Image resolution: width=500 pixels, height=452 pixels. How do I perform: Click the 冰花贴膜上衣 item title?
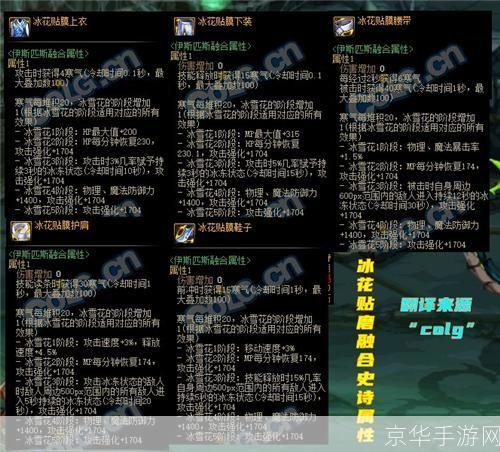60,22
